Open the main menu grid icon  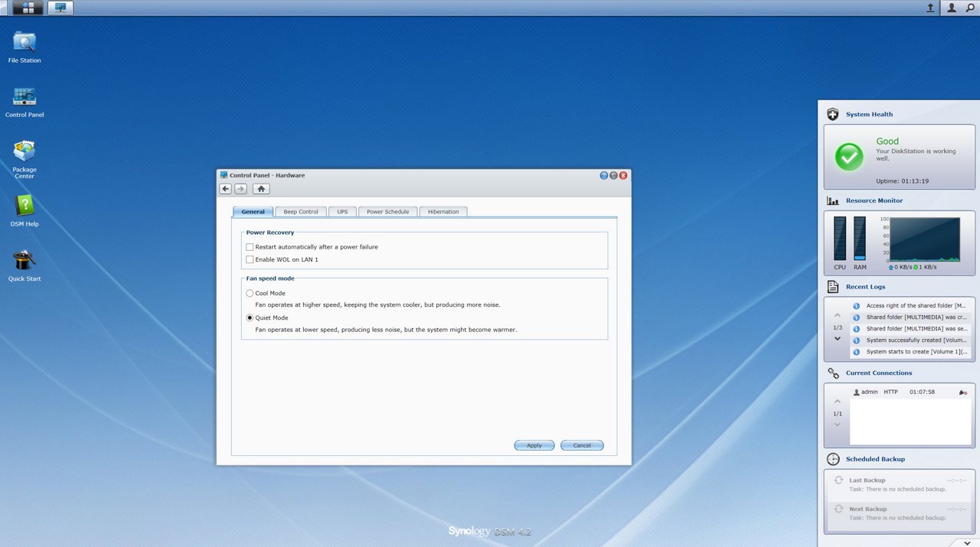point(28,8)
